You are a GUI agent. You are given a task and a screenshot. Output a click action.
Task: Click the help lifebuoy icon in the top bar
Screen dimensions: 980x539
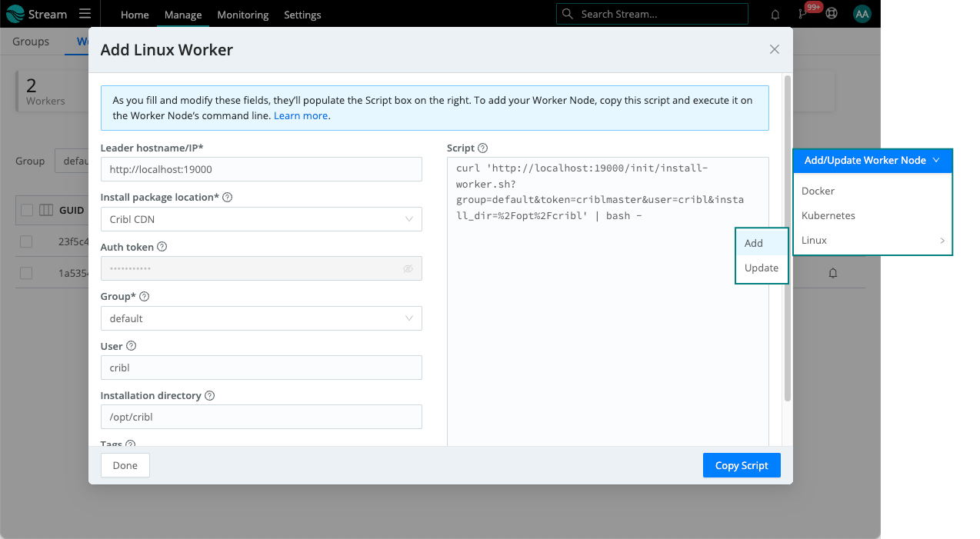tap(832, 13)
